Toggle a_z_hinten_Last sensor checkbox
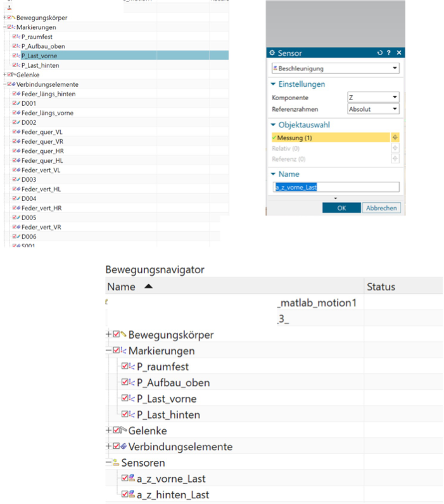 coord(125,494)
